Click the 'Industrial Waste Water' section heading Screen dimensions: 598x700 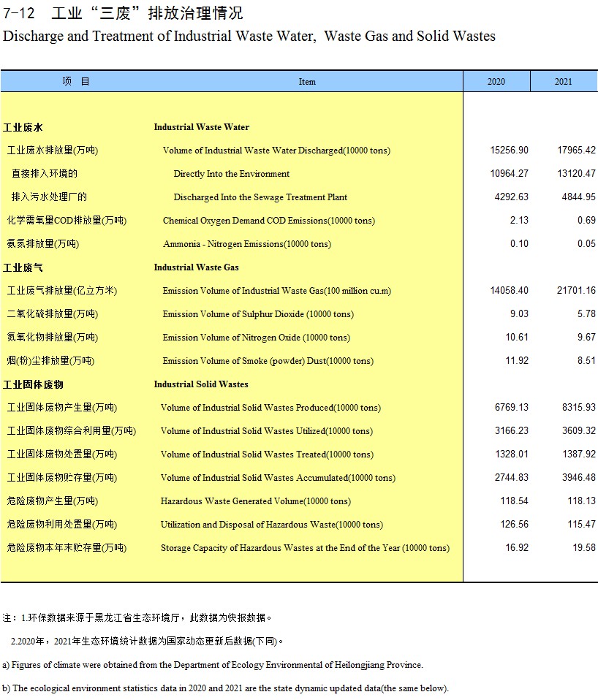[202, 127]
